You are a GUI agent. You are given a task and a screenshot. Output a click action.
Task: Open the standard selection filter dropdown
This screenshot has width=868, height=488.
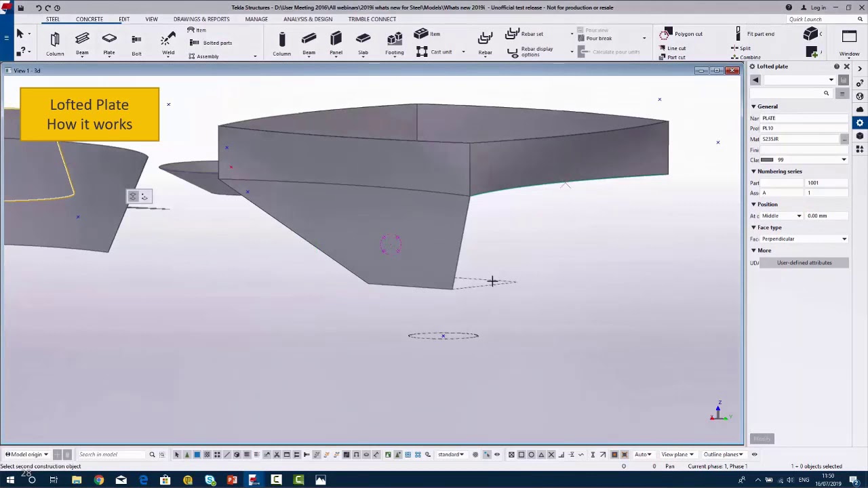(x=452, y=455)
